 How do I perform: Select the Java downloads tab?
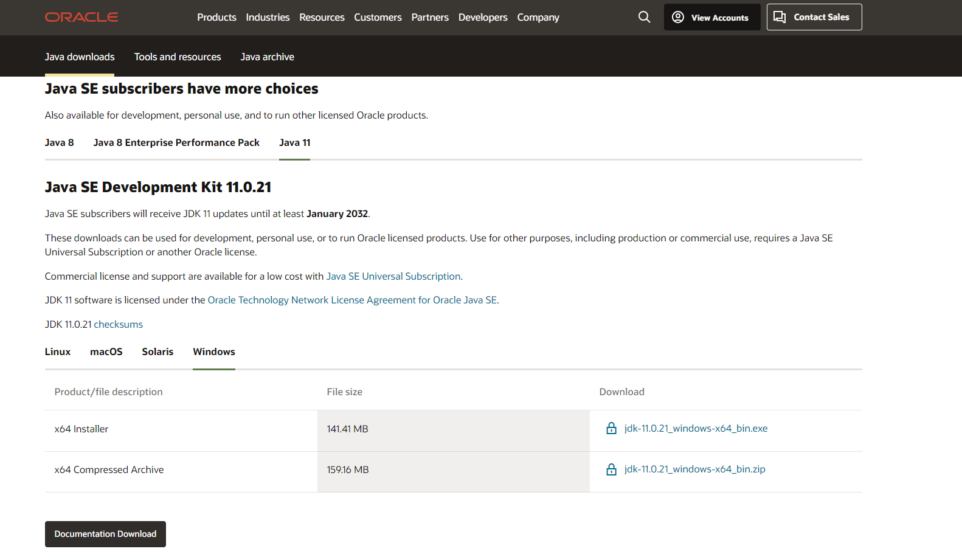80,57
